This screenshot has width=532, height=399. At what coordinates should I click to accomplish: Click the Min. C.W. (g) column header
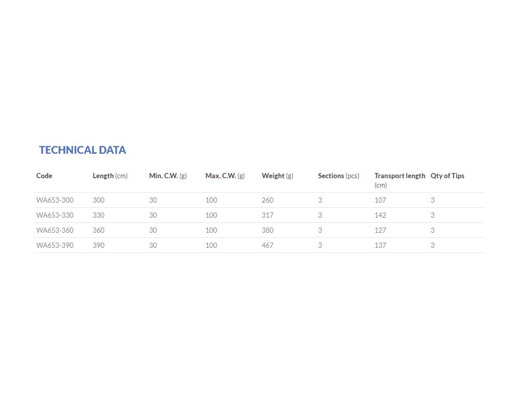pos(168,176)
